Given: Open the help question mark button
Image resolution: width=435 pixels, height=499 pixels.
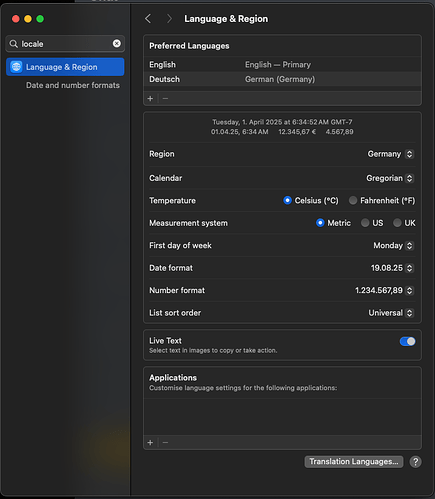Looking at the screenshot, I should (x=415, y=462).
